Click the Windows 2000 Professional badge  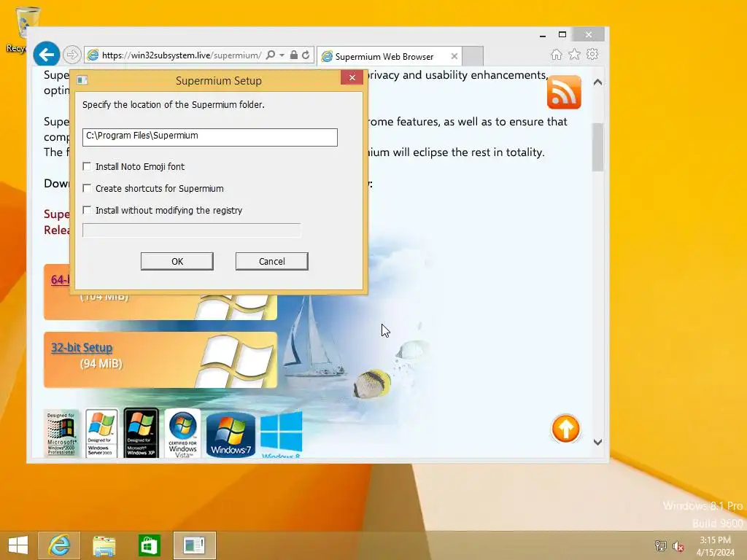pos(61,433)
